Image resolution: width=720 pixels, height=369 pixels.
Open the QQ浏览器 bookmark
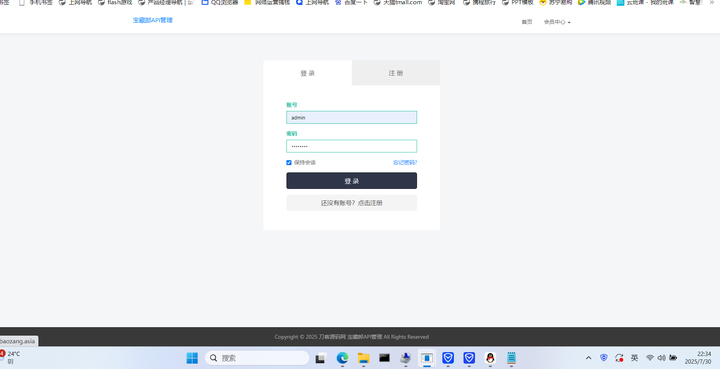click(x=220, y=2)
